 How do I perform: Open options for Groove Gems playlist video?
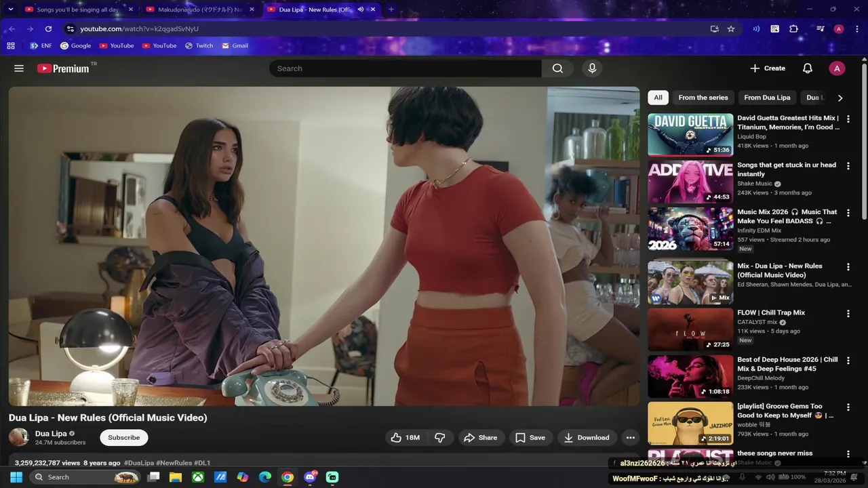pyautogui.click(x=848, y=407)
